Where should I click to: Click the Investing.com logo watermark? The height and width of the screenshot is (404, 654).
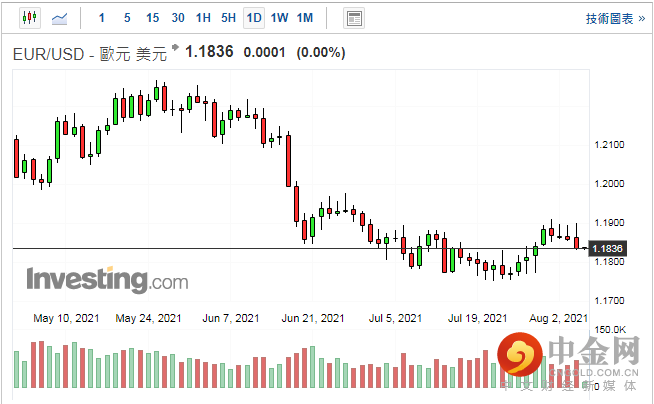coord(106,279)
